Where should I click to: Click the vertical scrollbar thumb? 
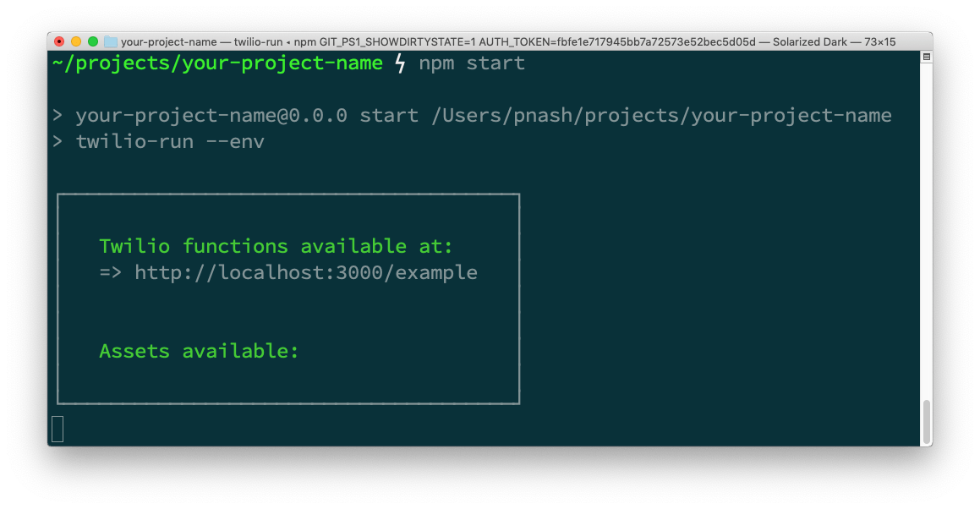(x=927, y=422)
